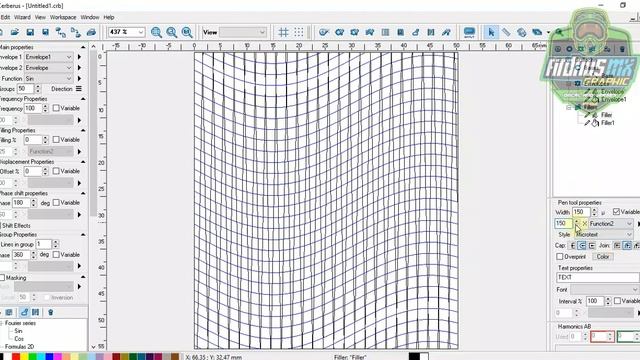The image size is (640, 360).
Task: Increase the pen Width spinner
Action: 594,210
